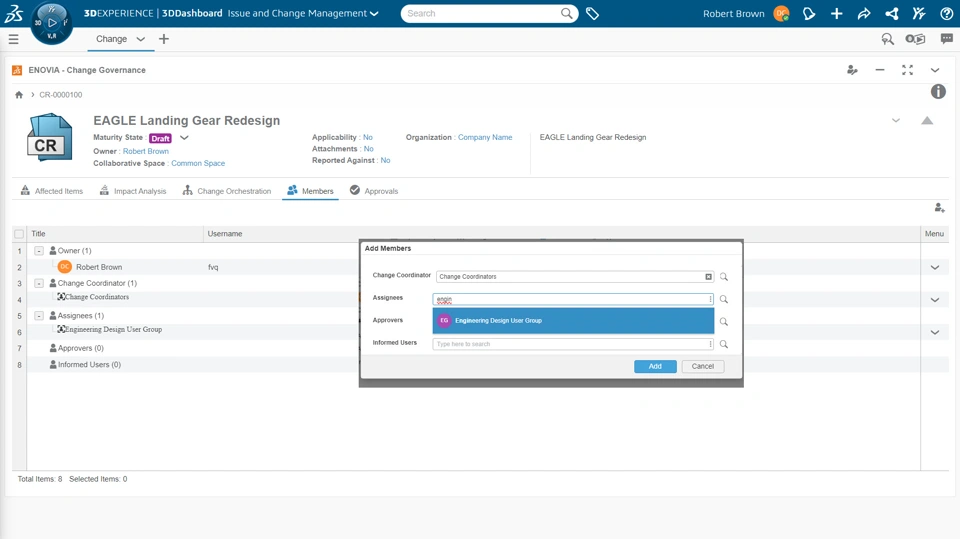Focus the Informed Users search field
This screenshot has height=539, width=960.
573,344
